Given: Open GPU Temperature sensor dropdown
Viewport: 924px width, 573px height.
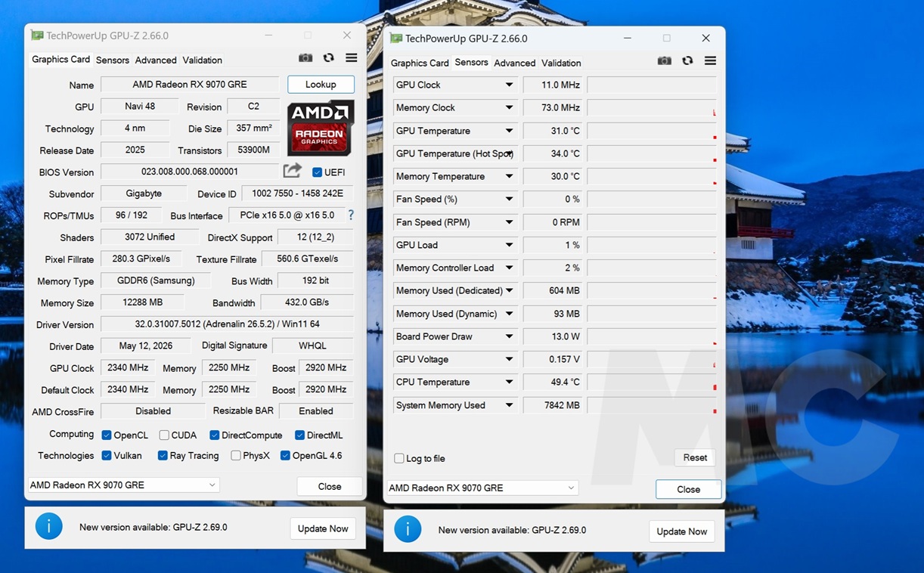Looking at the screenshot, I should pyautogui.click(x=509, y=131).
